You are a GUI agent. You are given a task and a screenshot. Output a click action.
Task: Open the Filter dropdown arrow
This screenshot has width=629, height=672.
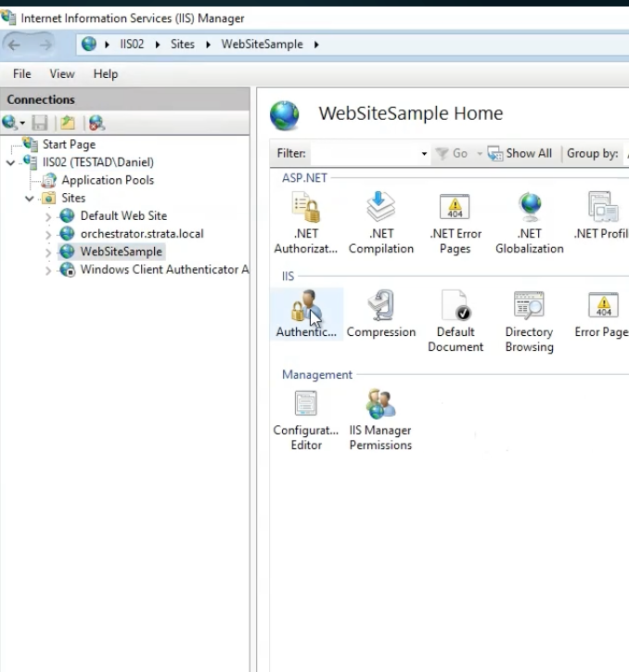pos(424,153)
